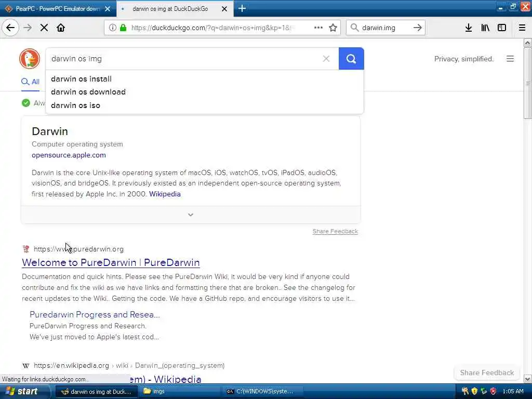Viewport: 532px width, 399px height.
Task: Click the blue DuckDuckGo search button
Action: [x=351, y=59]
